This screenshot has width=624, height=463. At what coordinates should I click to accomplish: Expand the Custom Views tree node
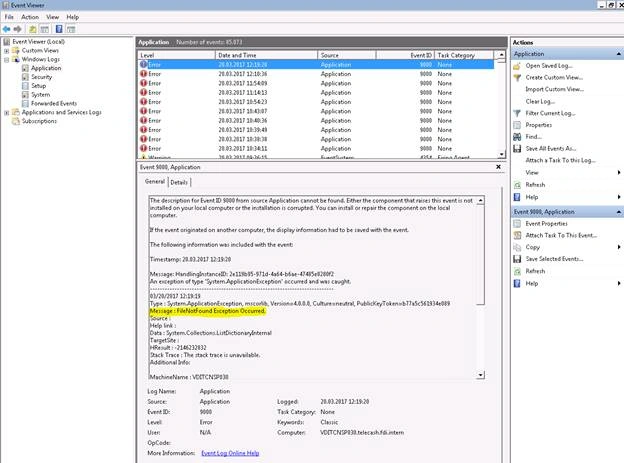click(6, 51)
